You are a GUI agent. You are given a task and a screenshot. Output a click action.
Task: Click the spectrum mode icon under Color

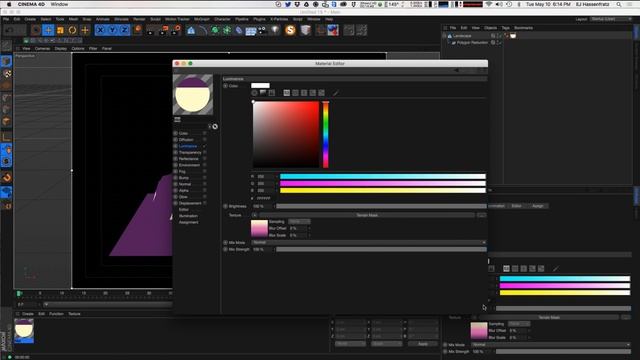coord(263,93)
